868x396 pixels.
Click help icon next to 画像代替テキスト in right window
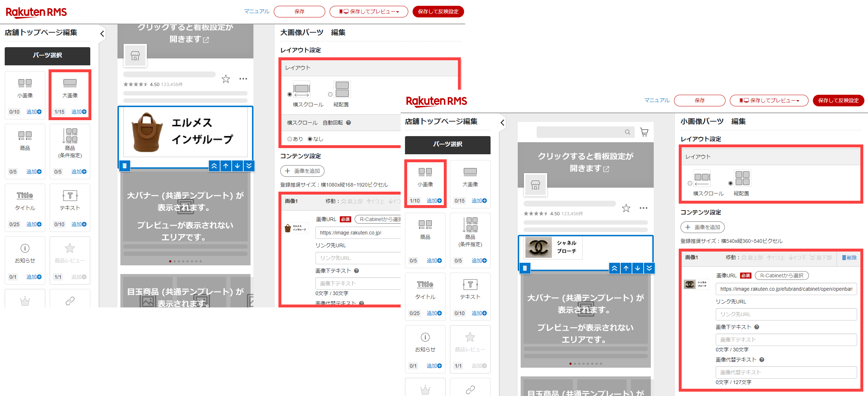click(x=762, y=360)
